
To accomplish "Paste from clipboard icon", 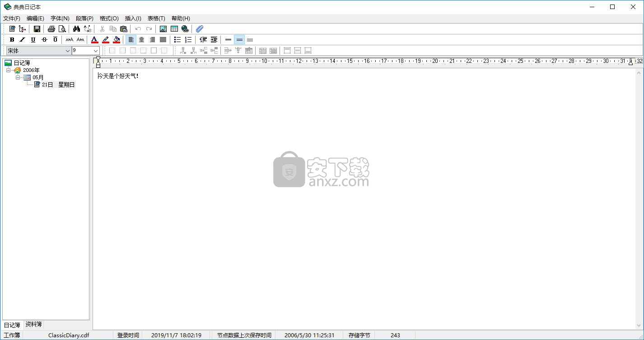I will point(124,29).
